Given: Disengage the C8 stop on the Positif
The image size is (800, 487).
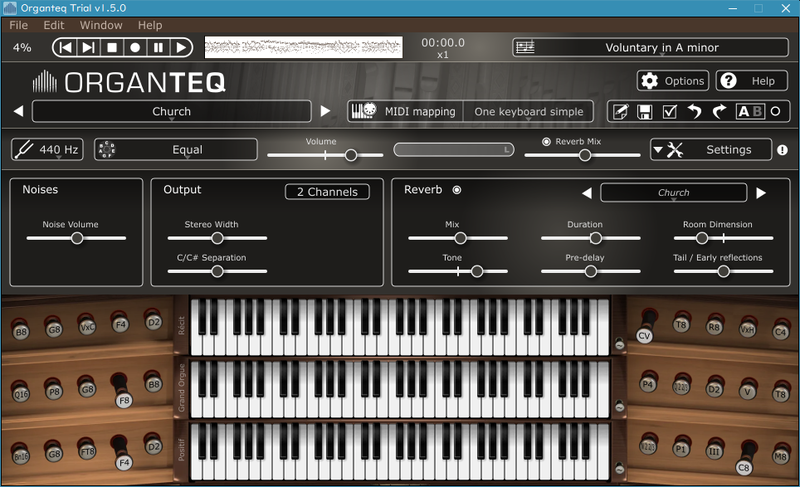Looking at the screenshot, I should point(743,467).
